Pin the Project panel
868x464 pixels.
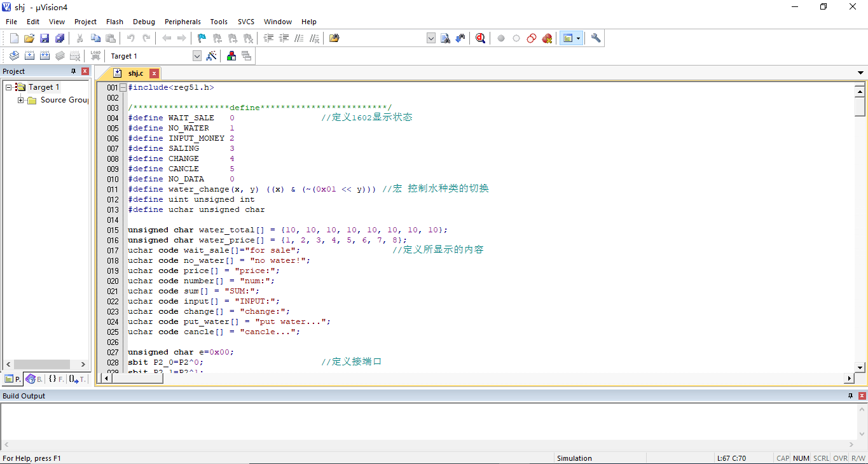(x=74, y=71)
